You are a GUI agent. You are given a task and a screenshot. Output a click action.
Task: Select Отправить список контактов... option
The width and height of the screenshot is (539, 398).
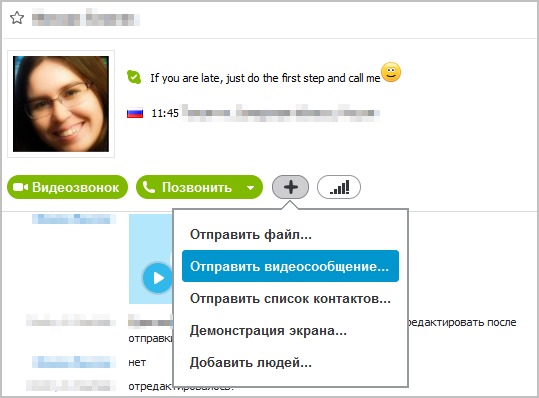pos(290,298)
